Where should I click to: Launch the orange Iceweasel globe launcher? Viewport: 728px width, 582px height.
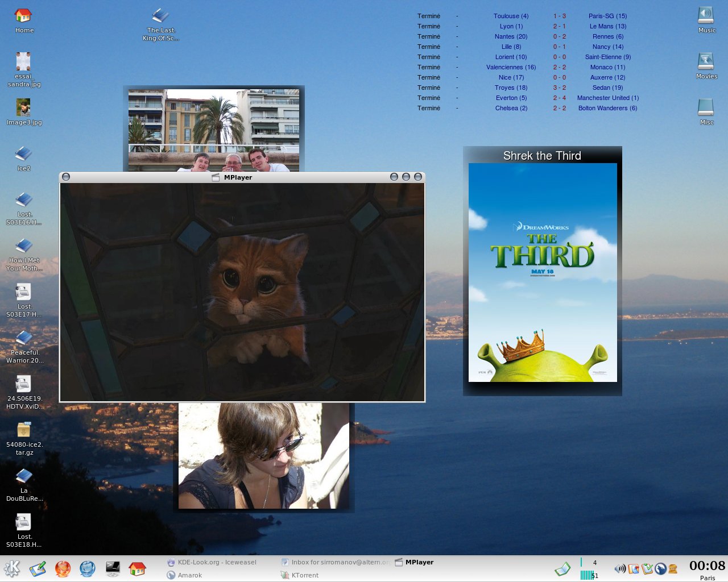tap(63, 568)
